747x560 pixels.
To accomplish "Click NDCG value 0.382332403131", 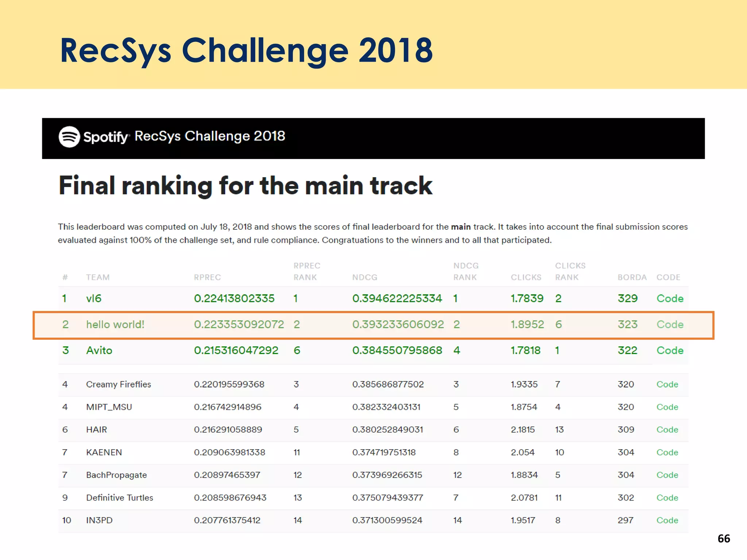I will click(x=386, y=407).
